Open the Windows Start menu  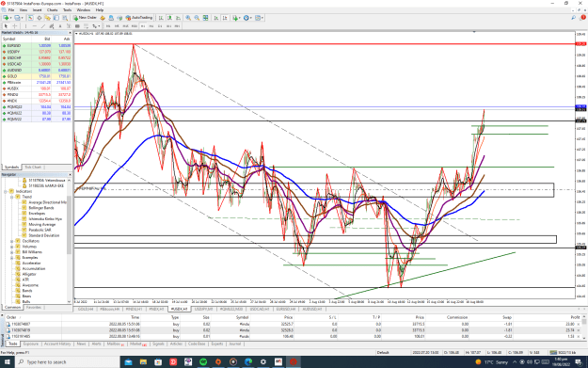pyautogui.click(x=7, y=362)
